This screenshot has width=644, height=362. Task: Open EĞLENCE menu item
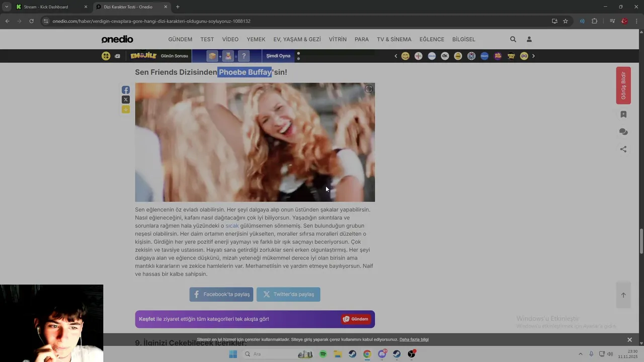tap(432, 39)
